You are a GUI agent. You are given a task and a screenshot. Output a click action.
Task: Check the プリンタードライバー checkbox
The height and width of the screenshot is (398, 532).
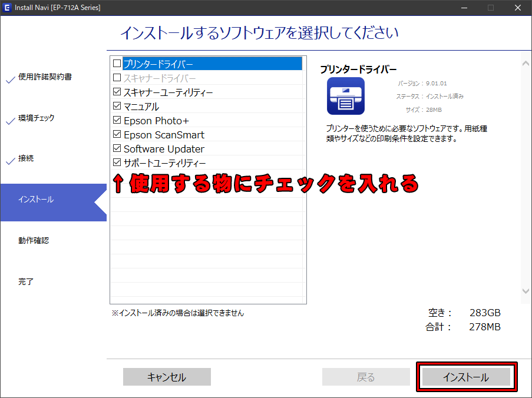click(x=117, y=64)
